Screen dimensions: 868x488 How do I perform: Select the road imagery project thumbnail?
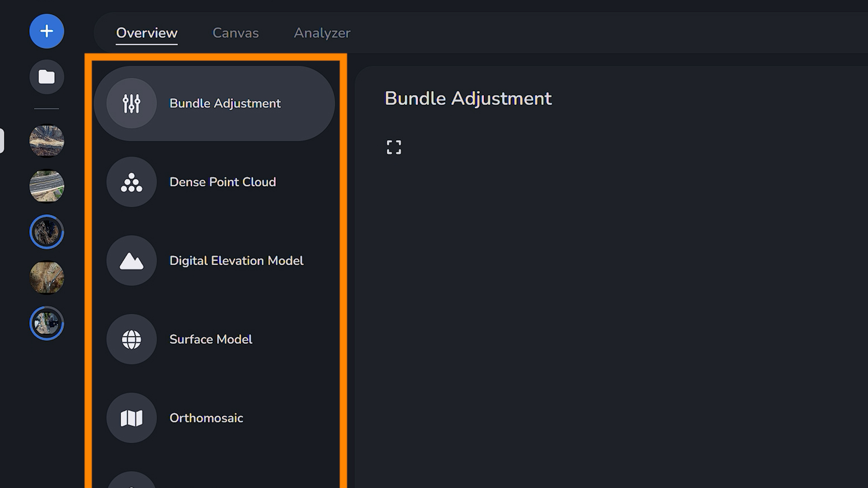pyautogui.click(x=47, y=186)
